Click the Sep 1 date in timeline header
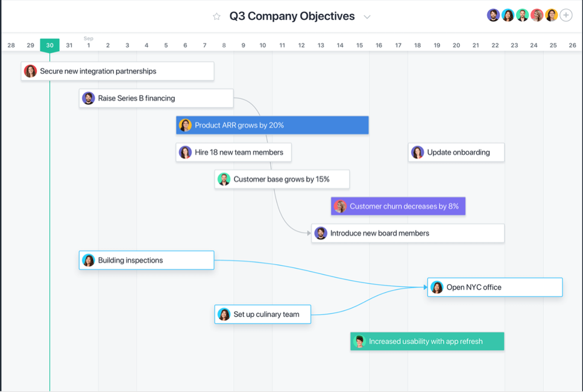This screenshot has height=392, width=583. coord(89,42)
